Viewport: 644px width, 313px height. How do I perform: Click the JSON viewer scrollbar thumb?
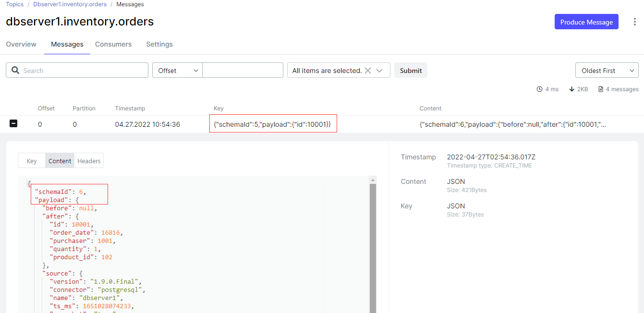[373, 248]
